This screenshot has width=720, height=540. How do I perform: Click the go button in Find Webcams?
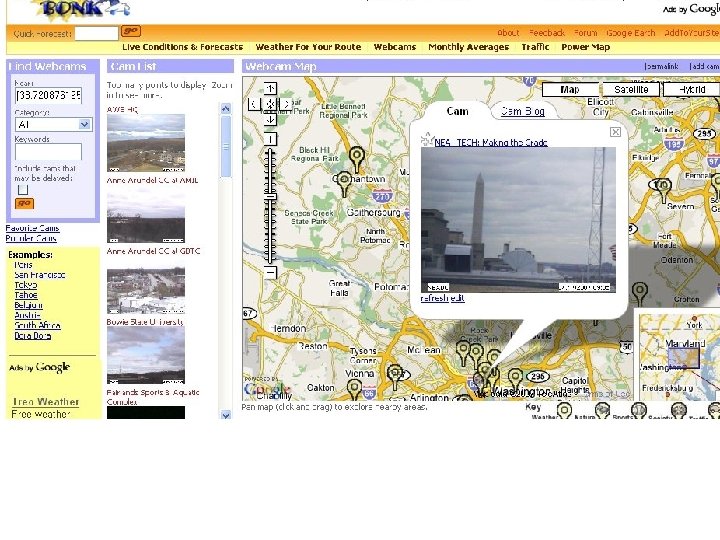point(24,203)
